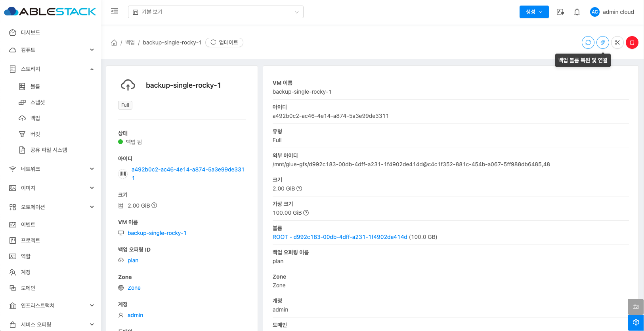
Task: Click the restore volume and attach paperclip icon
Action: tap(603, 42)
